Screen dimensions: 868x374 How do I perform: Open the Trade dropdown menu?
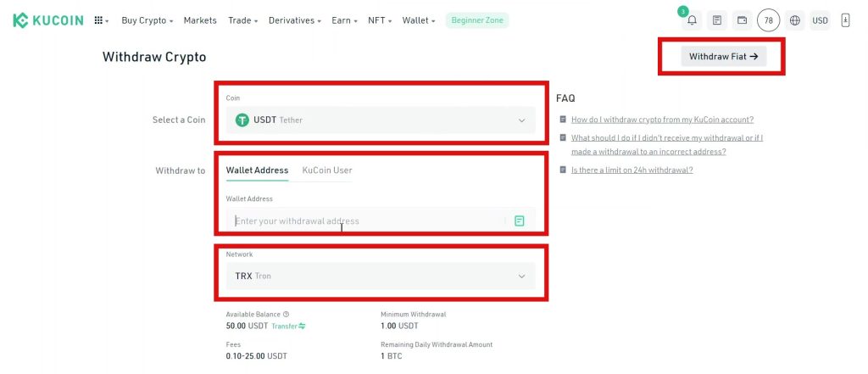coord(243,20)
